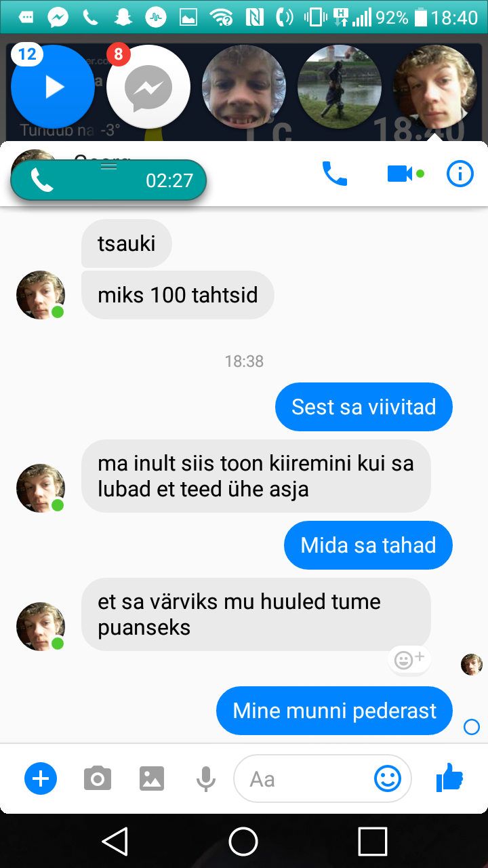Open conversation info via the i icon
The height and width of the screenshot is (868, 488).
click(460, 174)
